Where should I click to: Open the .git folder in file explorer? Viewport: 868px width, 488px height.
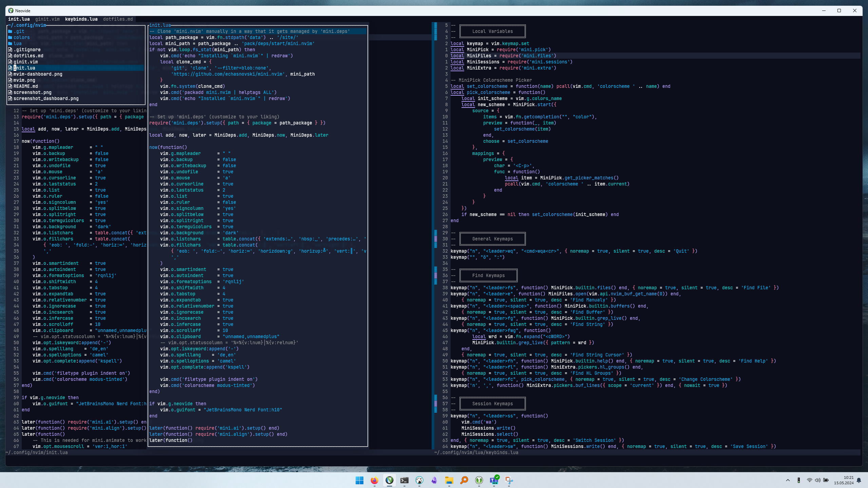[19, 32]
